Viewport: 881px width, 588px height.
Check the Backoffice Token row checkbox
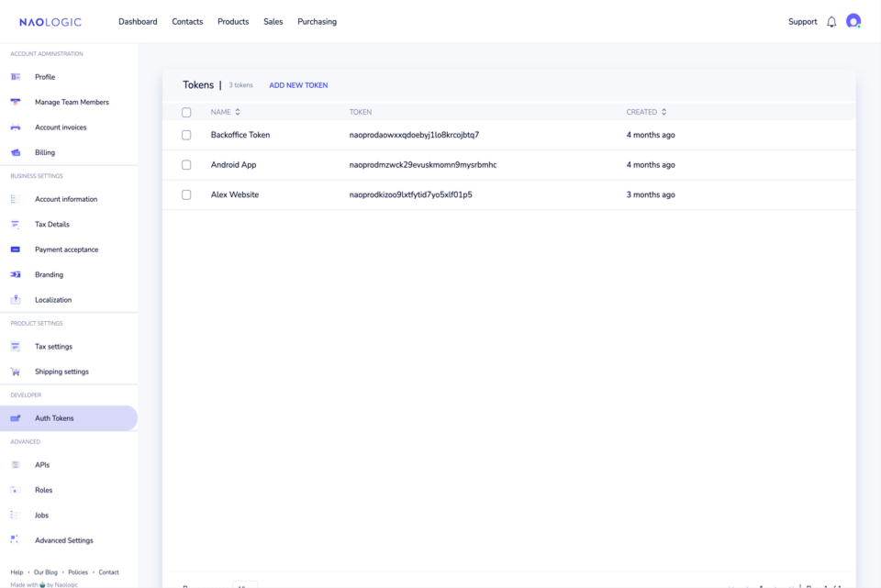[186, 135]
